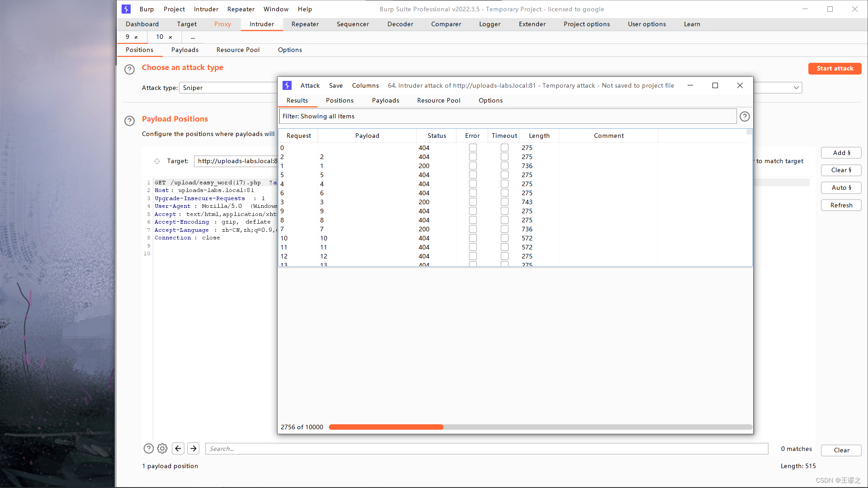Close the Intruder attack window

[740, 85]
